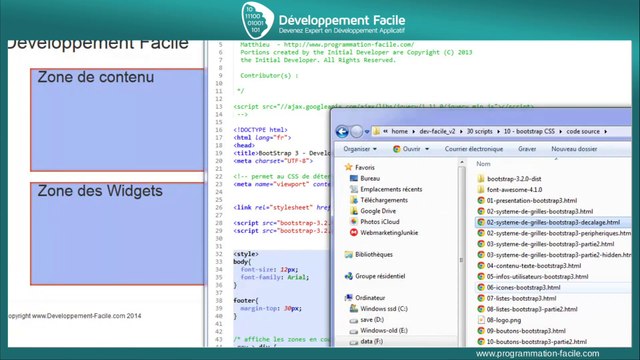Screen dimensions: 640x360
Task: Select folder bootstrap-3.2.0-dist
Action: coord(509,179)
